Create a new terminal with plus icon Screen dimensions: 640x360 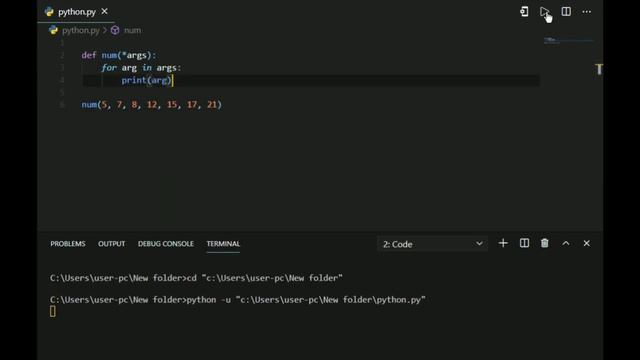click(503, 243)
